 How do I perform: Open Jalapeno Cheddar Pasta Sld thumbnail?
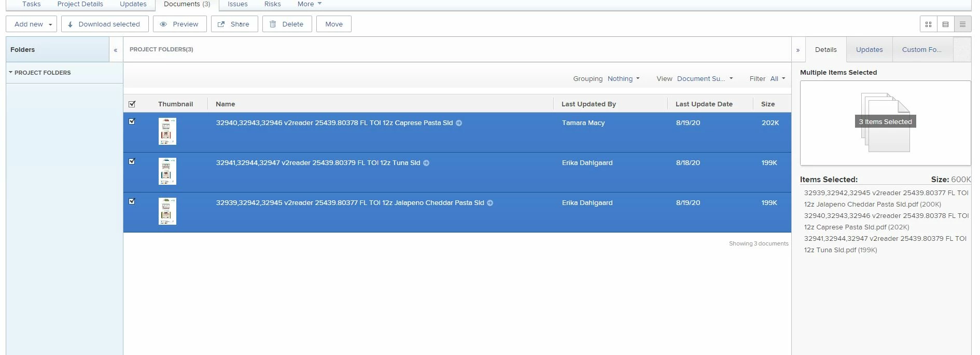pos(167,211)
